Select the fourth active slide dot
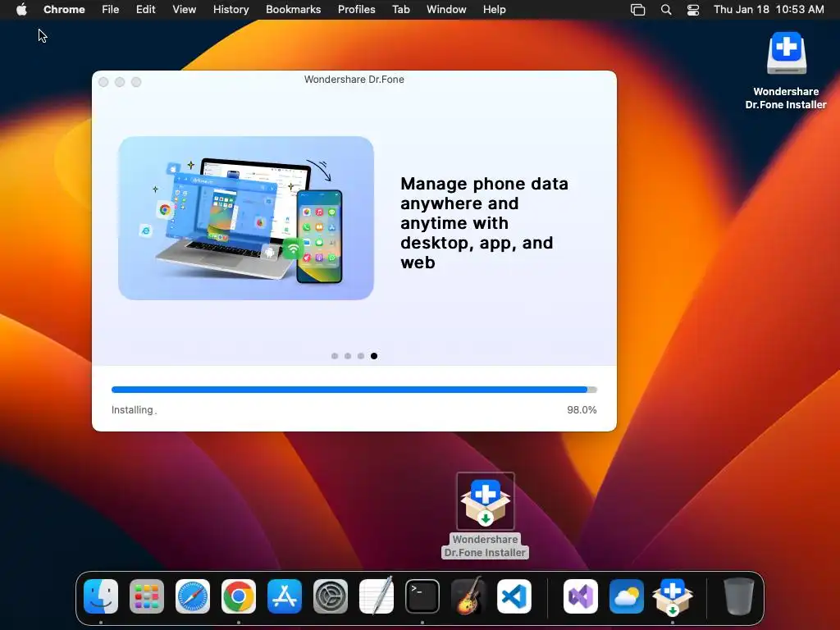Viewport: 840px width, 630px height. (374, 356)
